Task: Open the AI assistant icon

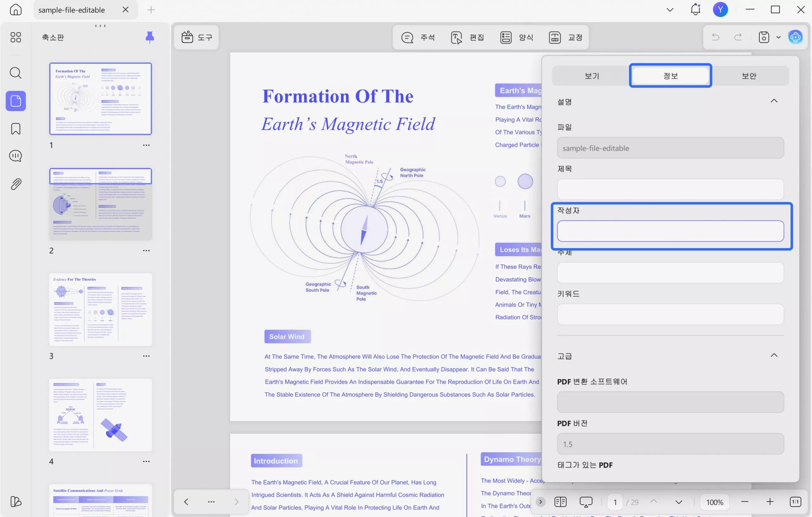Action: [x=795, y=37]
